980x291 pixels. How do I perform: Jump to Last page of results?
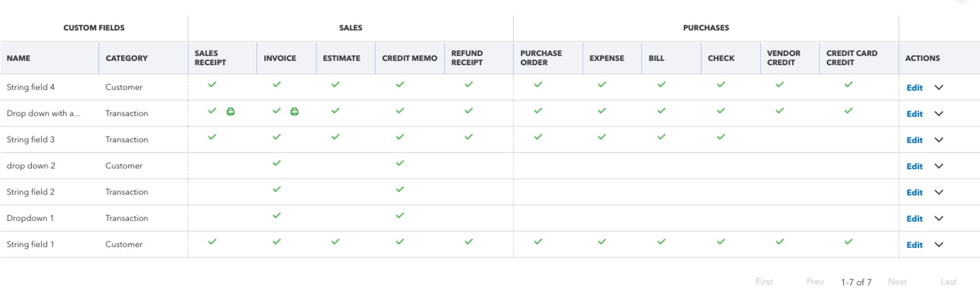[x=948, y=281]
